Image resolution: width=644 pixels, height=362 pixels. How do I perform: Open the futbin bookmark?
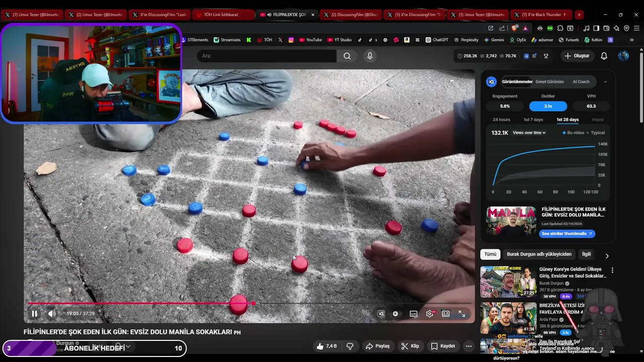[x=593, y=40]
